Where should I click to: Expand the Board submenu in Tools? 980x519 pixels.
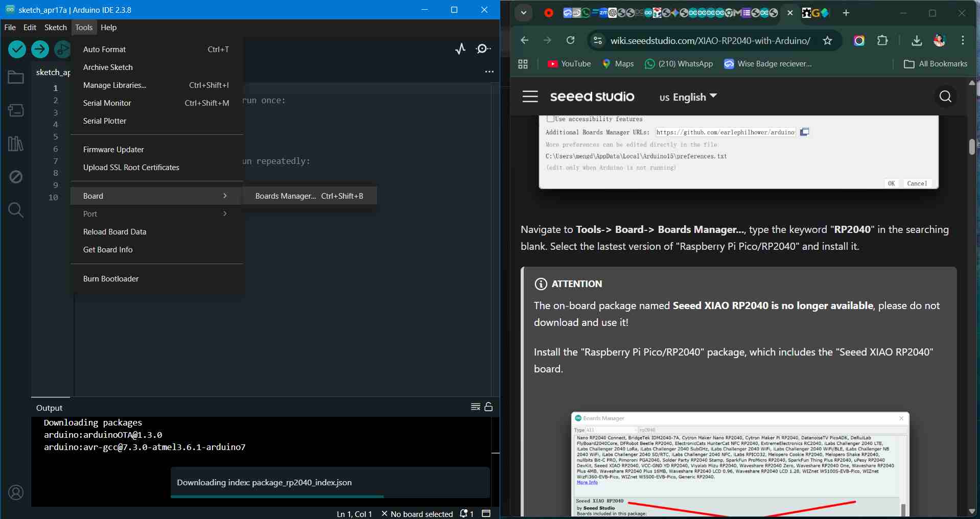tap(157, 196)
